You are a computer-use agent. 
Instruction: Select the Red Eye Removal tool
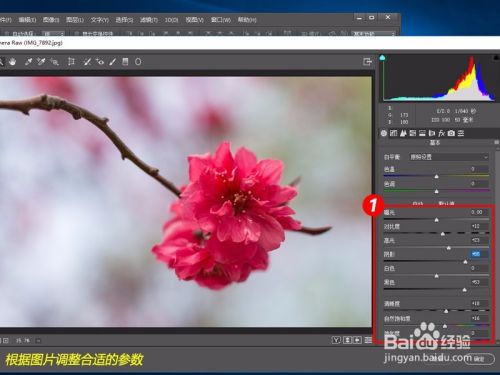[100, 62]
